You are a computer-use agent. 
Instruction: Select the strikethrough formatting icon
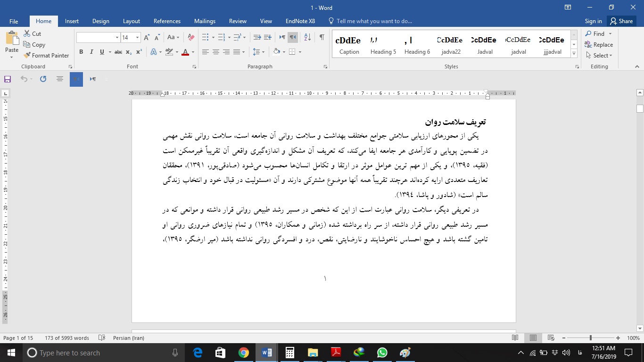coord(119,52)
